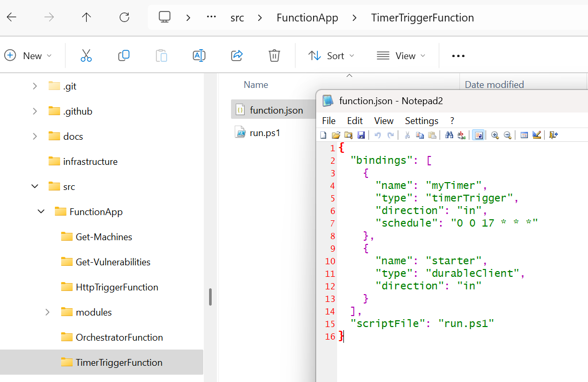Toggle word wrap in Notepad2 toolbar

(x=478, y=135)
